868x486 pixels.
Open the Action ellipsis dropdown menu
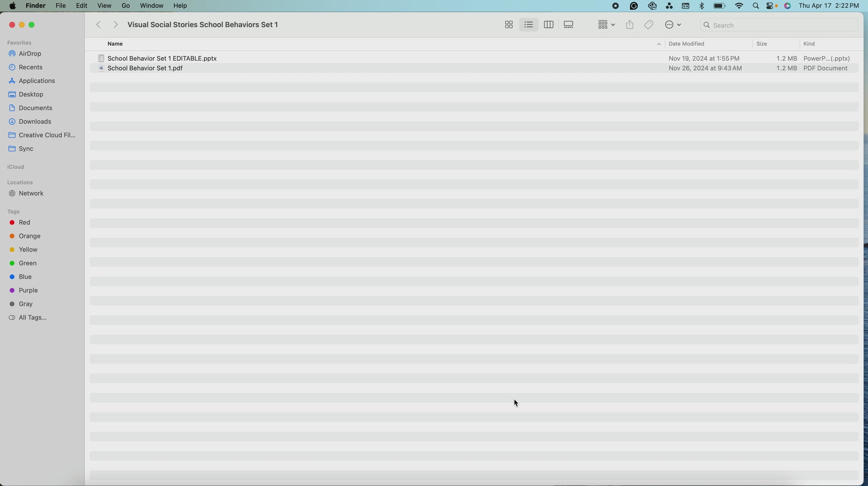click(x=673, y=25)
